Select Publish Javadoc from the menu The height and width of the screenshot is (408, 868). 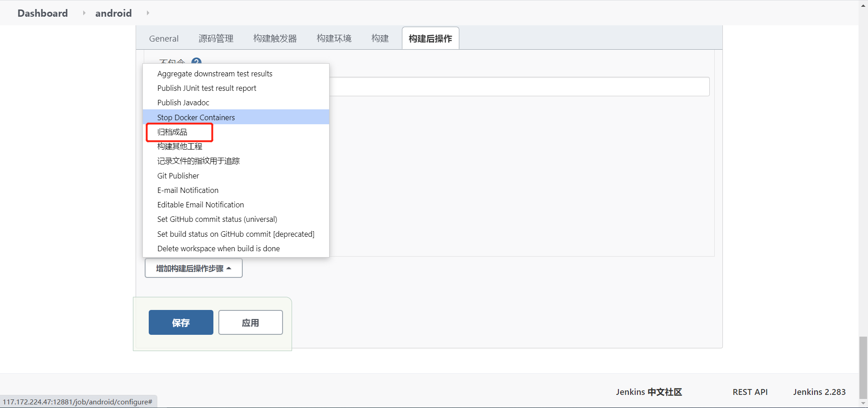[x=236, y=103]
